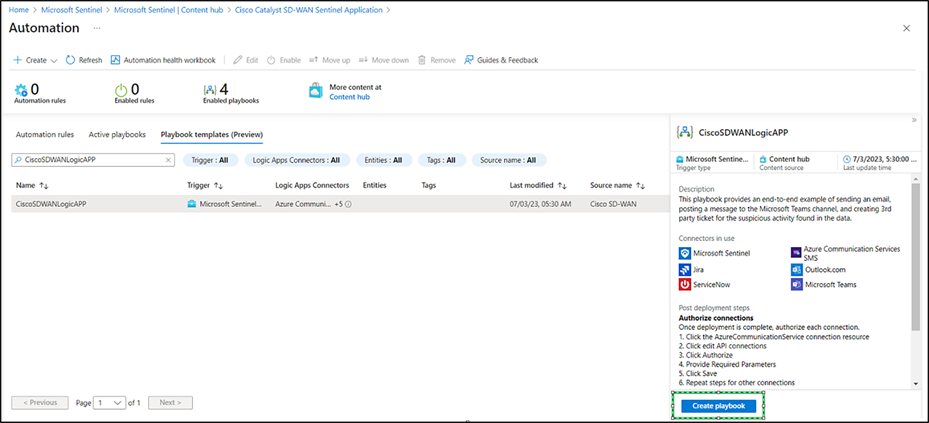
Task: Select the CiscoSDWANLogicAPP table row name
Action: click(52, 204)
